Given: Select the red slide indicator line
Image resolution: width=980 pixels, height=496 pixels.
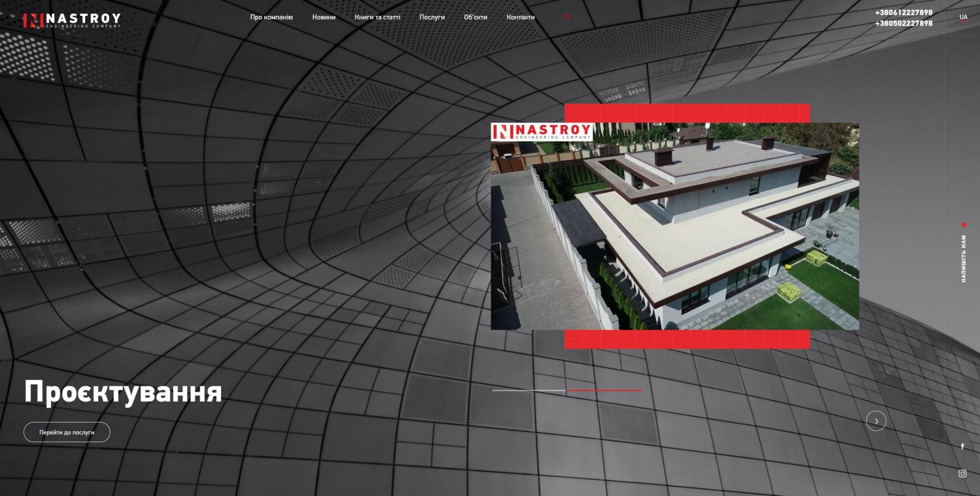Looking at the screenshot, I should pos(605,390).
